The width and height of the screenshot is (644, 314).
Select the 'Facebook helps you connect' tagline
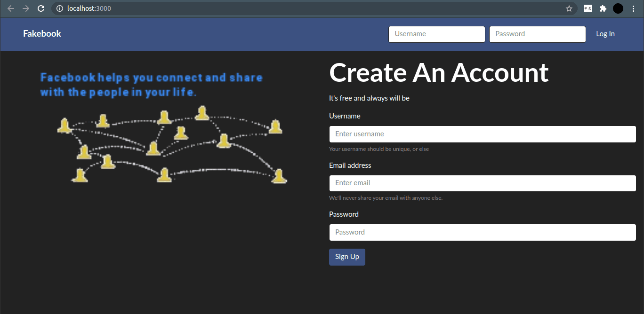click(x=152, y=85)
